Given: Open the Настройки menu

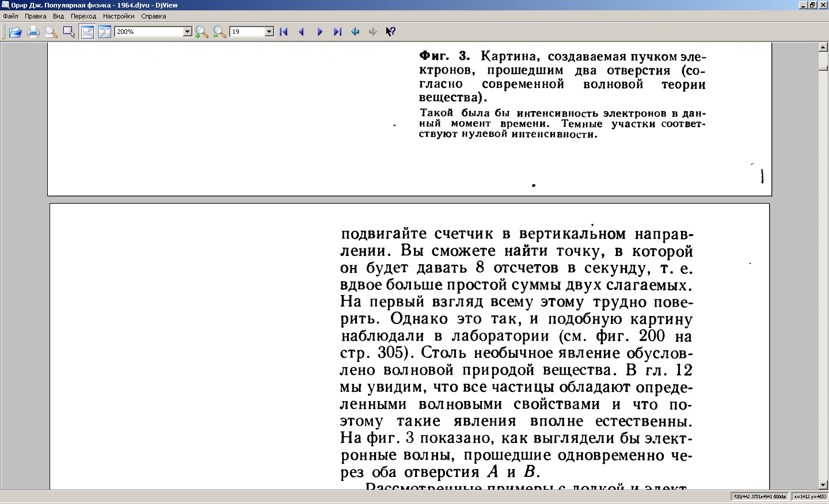Looking at the screenshot, I should [119, 16].
